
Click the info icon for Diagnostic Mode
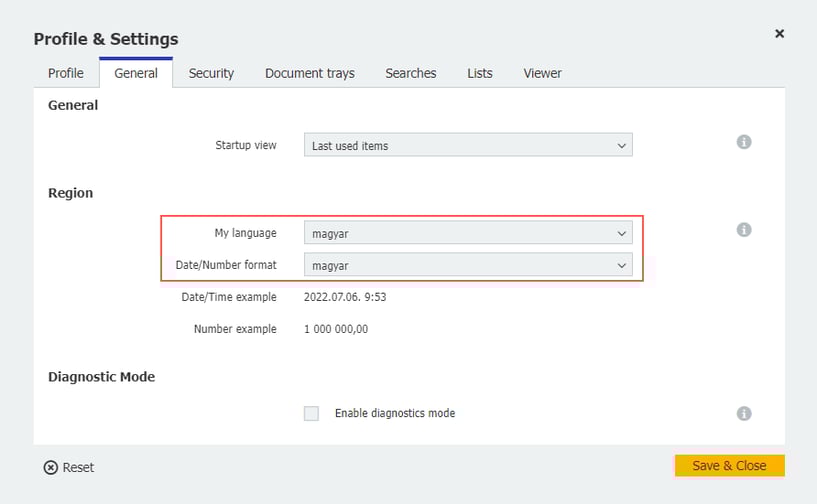pyautogui.click(x=743, y=413)
